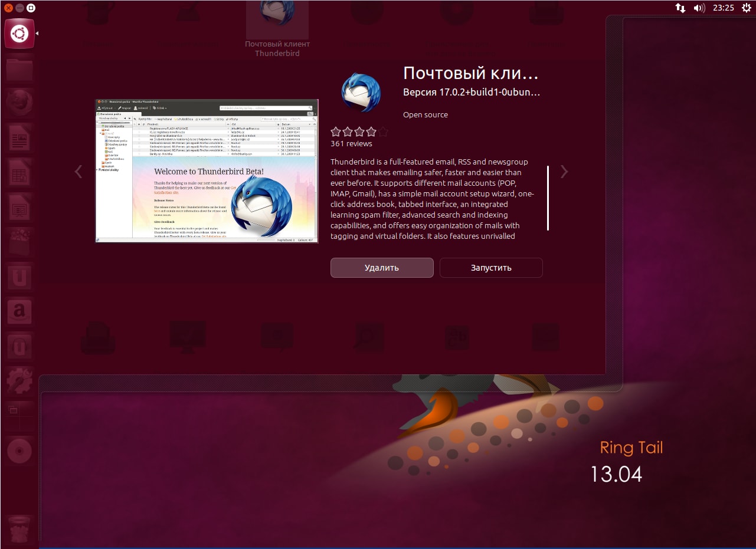The image size is (756, 549).
Task: Go to the previous preview with left arrow
Action: pyautogui.click(x=78, y=172)
